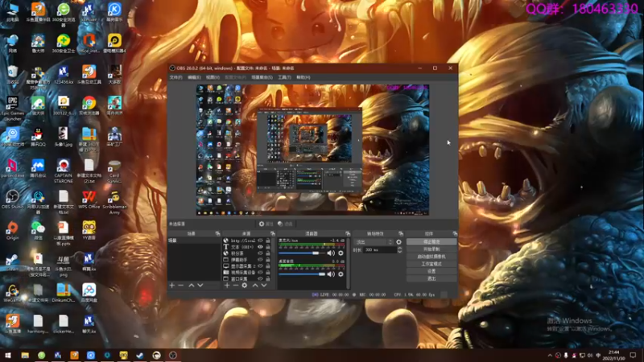Toggle visibility of 显示器采集 2 source

[260, 266]
